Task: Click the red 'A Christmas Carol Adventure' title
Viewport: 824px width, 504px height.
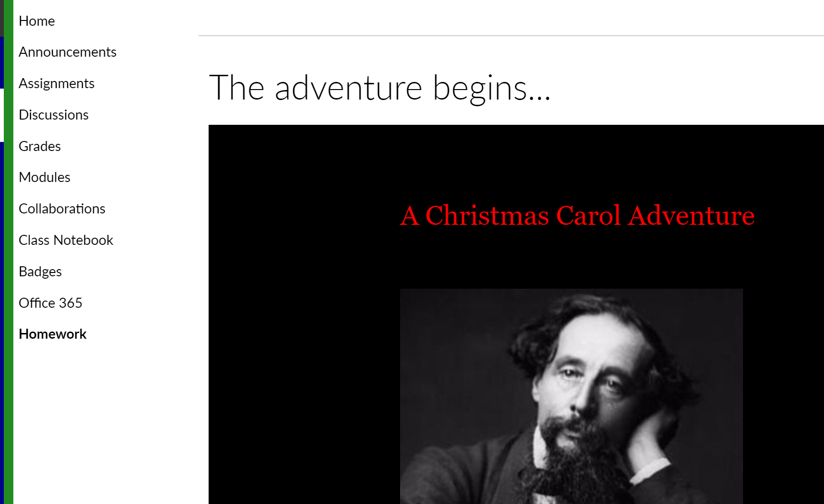Action: 577,215
